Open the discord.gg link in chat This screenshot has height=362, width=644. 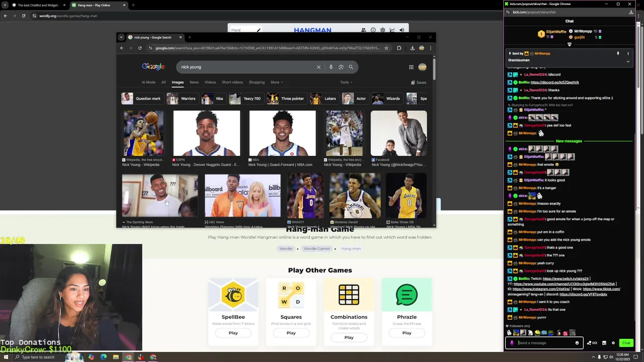(x=554, y=82)
